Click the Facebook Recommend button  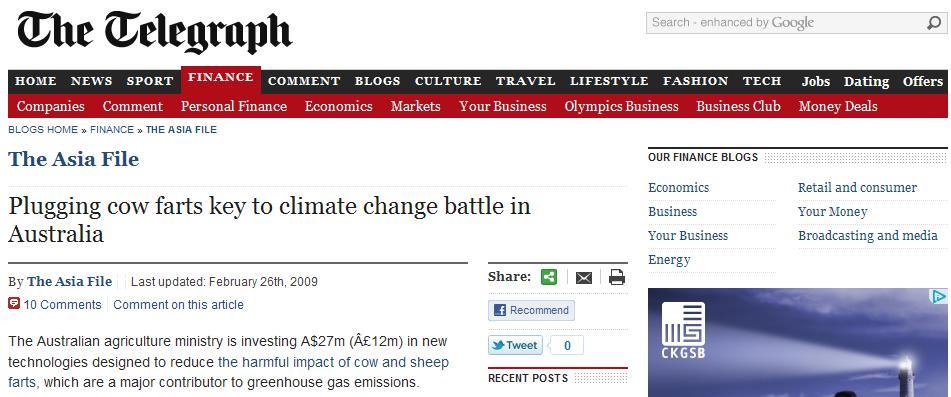(531, 310)
